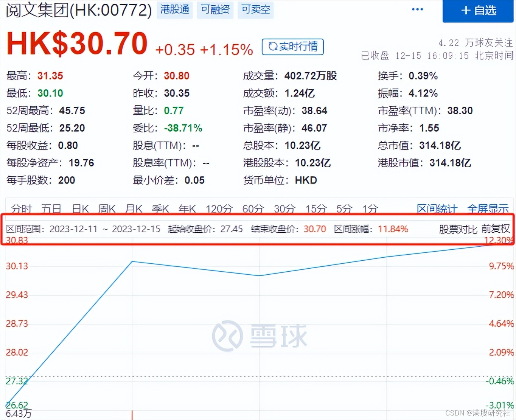
Task: Click the 市盈率(动) value 38.64
Action: (314, 110)
